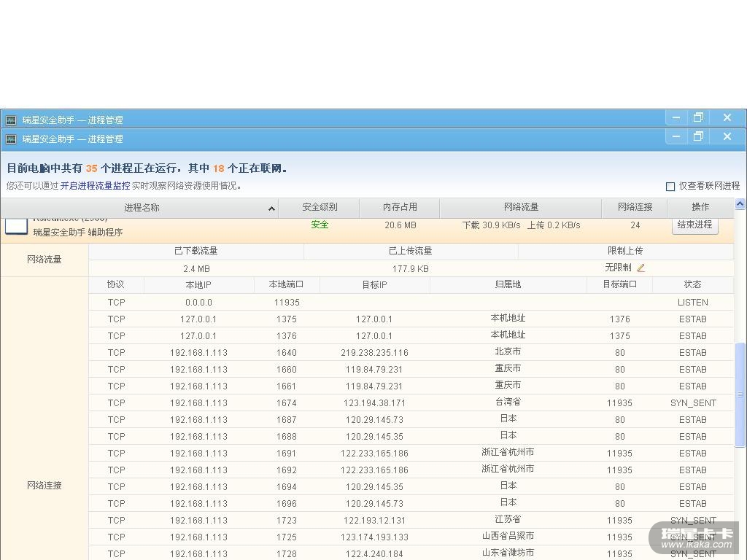
Task: Restore the back 进程管理 window
Action: tap(698, 117)
